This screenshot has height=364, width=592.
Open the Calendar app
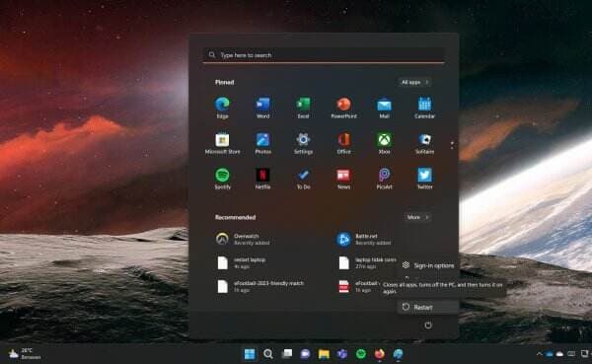tap(424, 108)
